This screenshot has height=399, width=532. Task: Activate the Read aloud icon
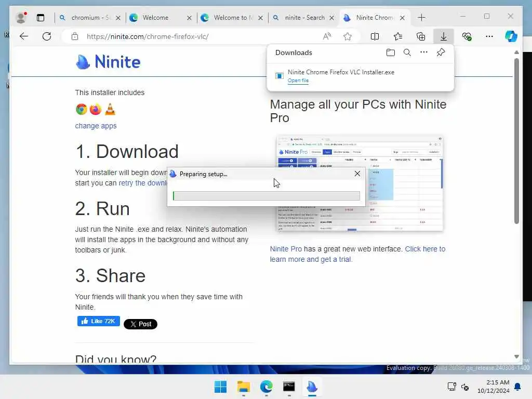[x=327, y=36]
